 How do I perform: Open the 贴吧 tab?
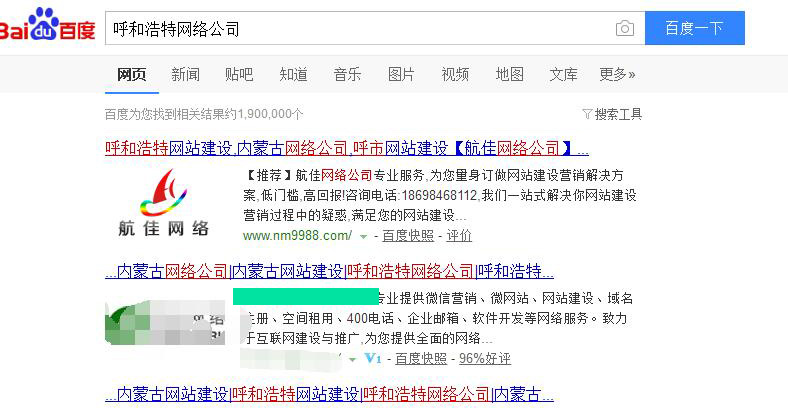[x=239, y=74]
